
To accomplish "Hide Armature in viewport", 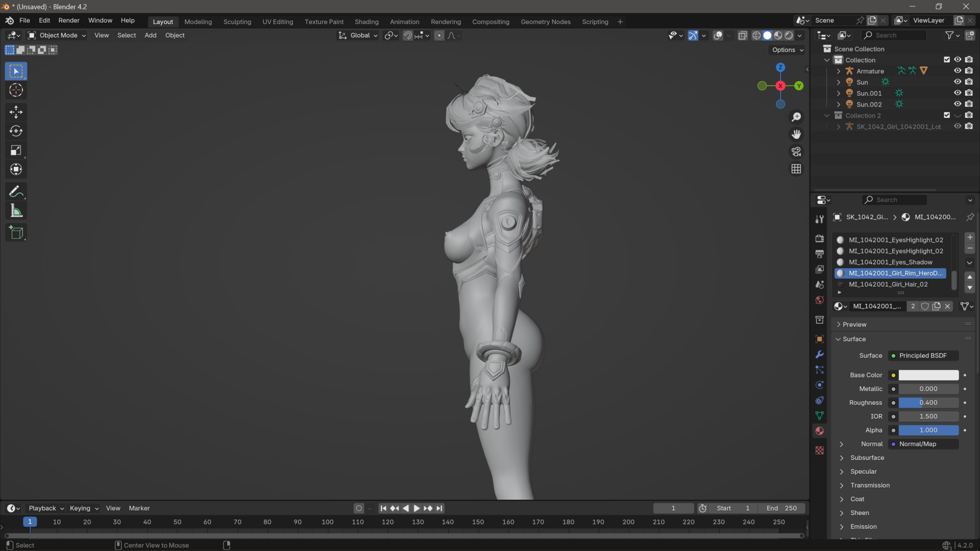I will (958, 71).
